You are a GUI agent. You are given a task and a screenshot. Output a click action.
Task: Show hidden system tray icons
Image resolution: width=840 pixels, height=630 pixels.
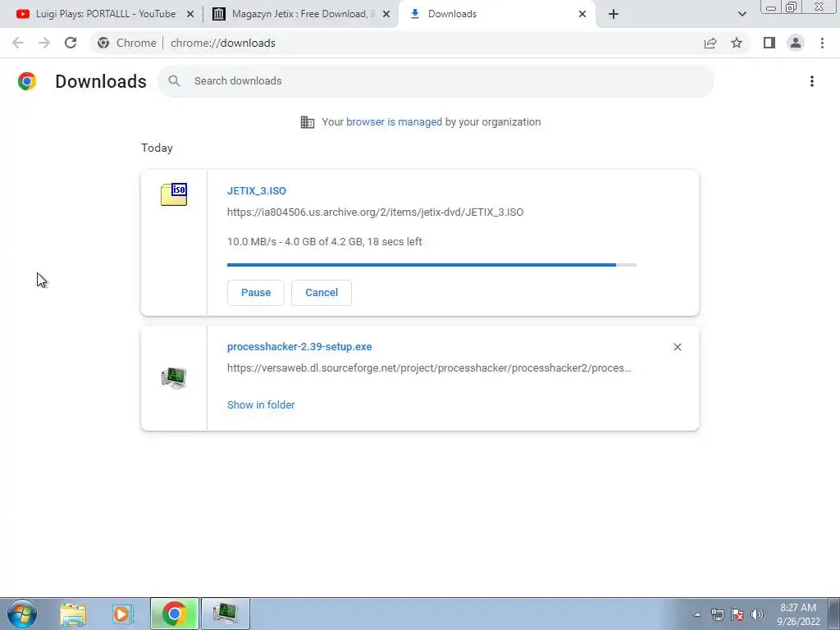(x=697, y=614)
